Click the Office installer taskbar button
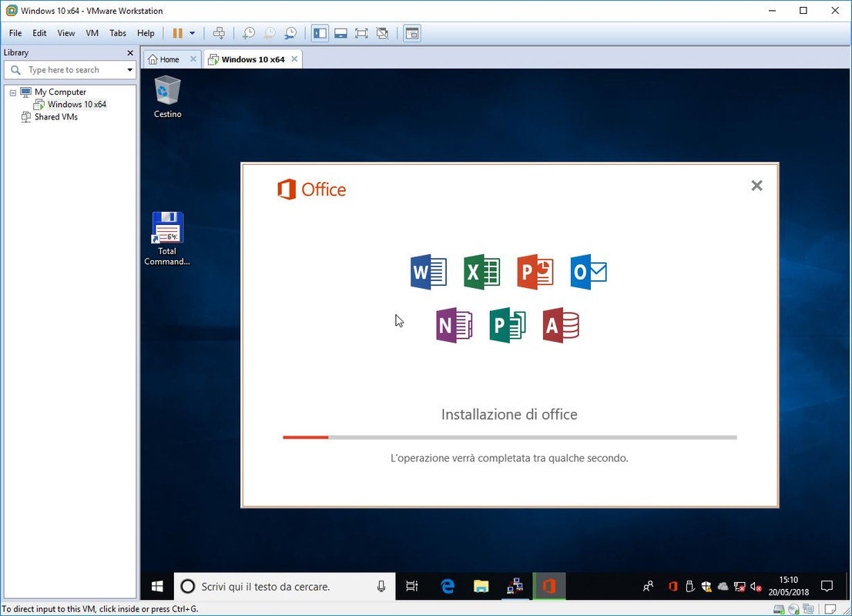 click(548, 586)
